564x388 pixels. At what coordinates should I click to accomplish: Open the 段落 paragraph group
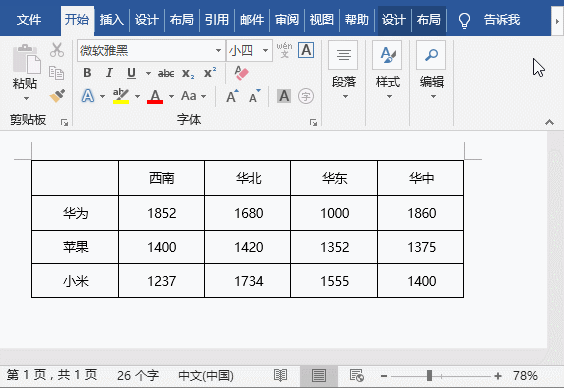click(x=344, y=70)
